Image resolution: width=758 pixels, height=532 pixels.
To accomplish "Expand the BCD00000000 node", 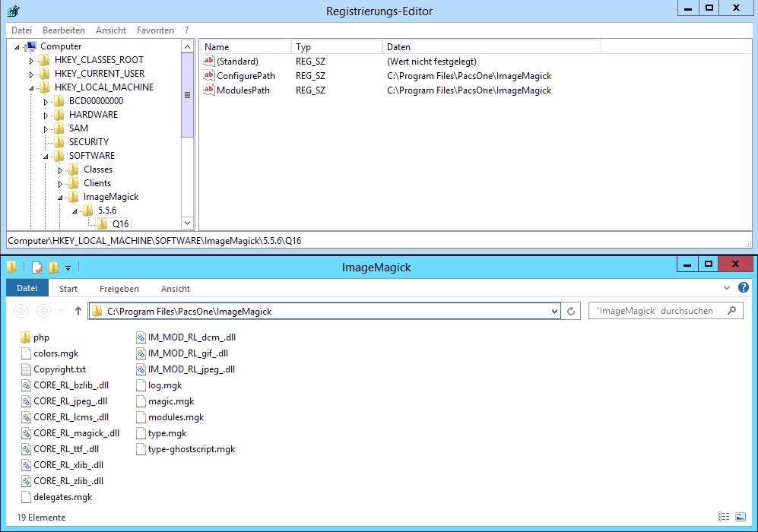I will coord(46,102).
